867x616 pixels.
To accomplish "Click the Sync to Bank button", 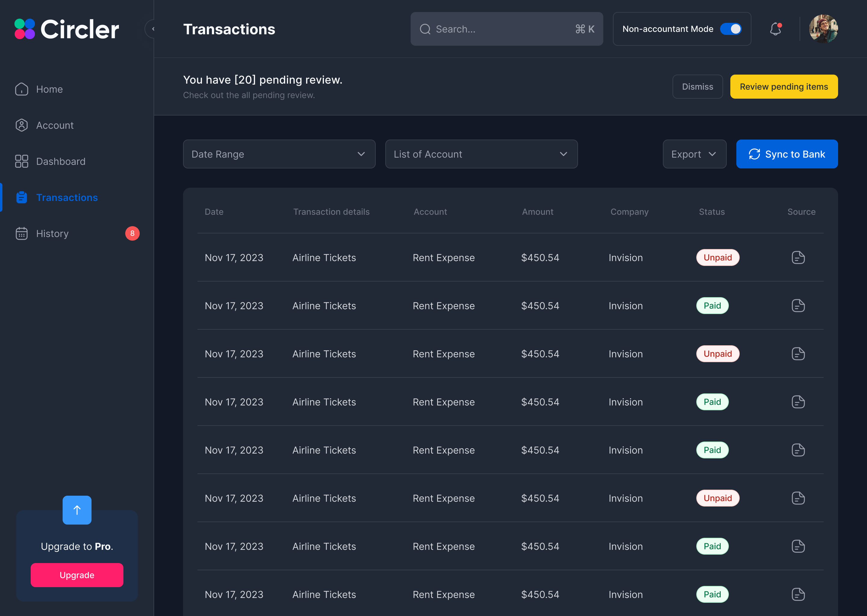I will coord(787,154).
